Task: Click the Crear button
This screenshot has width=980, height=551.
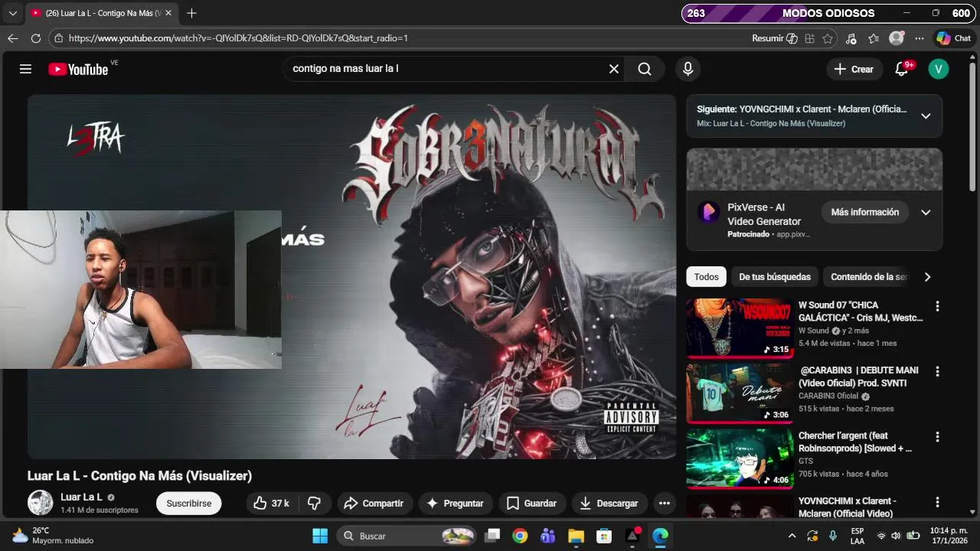Action: point(854,69)
